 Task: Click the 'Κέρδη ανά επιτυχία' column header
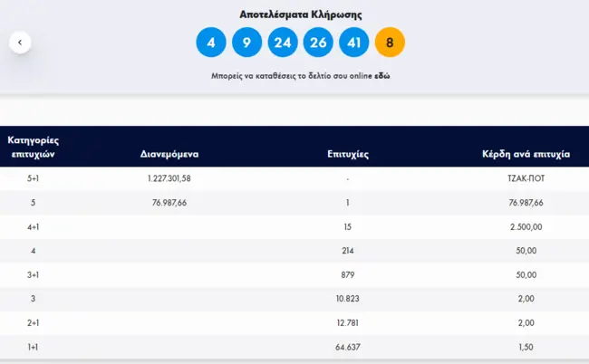click(x=526, y=155)
